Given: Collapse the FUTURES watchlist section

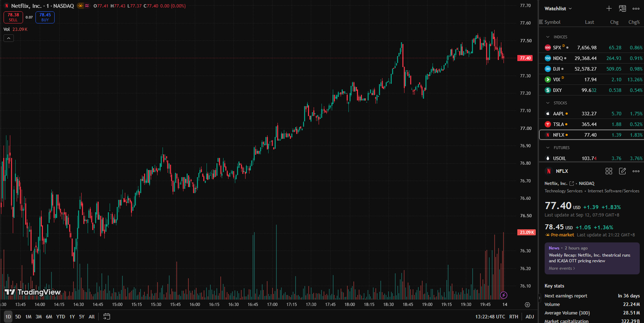Looking at the screenshot, I should [x=548, y=148].
